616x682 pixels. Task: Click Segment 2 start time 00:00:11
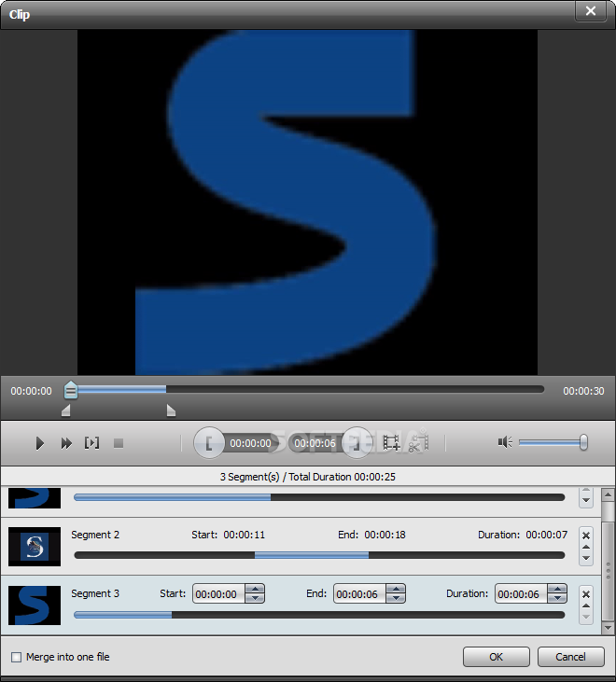tap(244, 535)
